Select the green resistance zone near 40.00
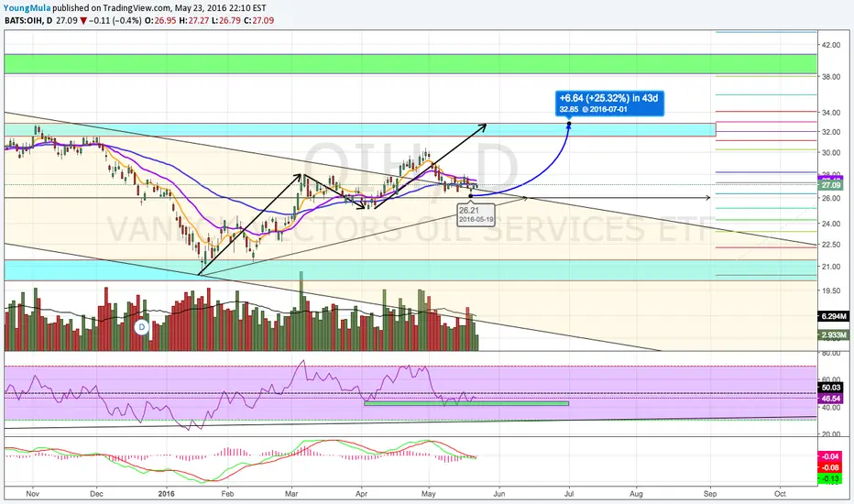 [411, 64]
